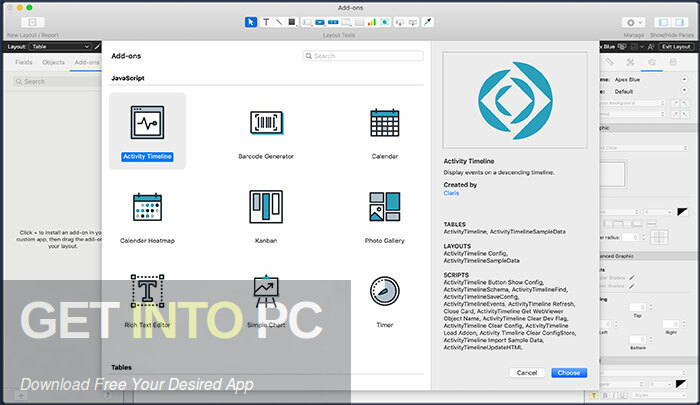Select the Format Painter tool

tap(428, 22)
